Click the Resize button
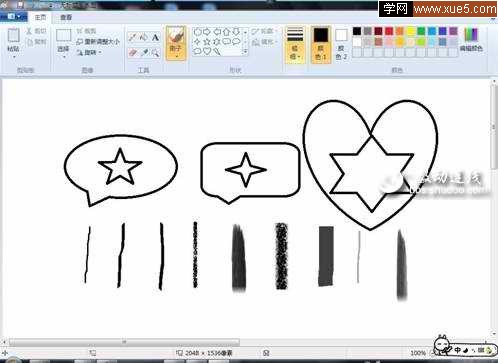 pyautogui.click(x=98, y=42)
